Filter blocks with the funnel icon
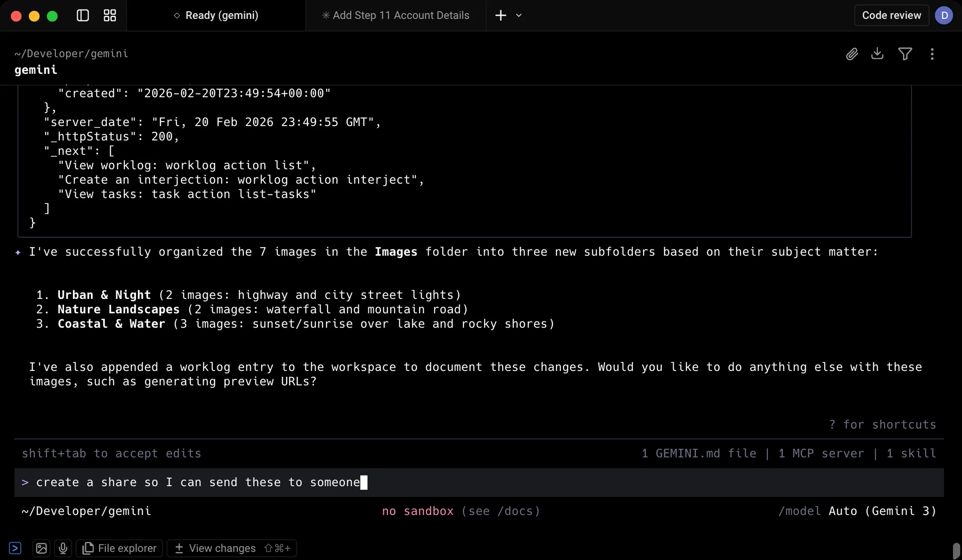Image resolution: width=962 pixels, height=560 pixels. tap(905, 54)
